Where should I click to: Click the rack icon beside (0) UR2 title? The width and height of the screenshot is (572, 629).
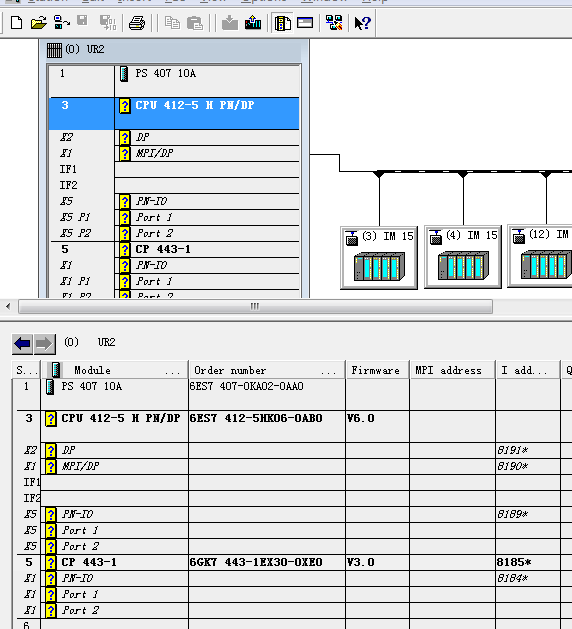[x=54, y=50]
